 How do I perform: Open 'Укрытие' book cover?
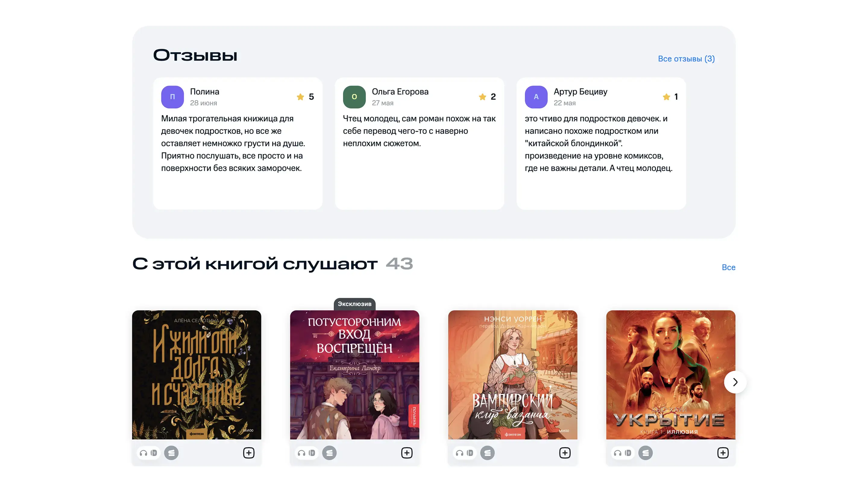point(671,374)
